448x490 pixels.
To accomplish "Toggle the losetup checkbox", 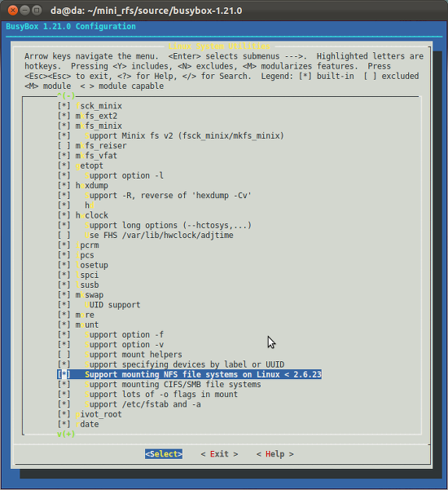I will (64, 265).
